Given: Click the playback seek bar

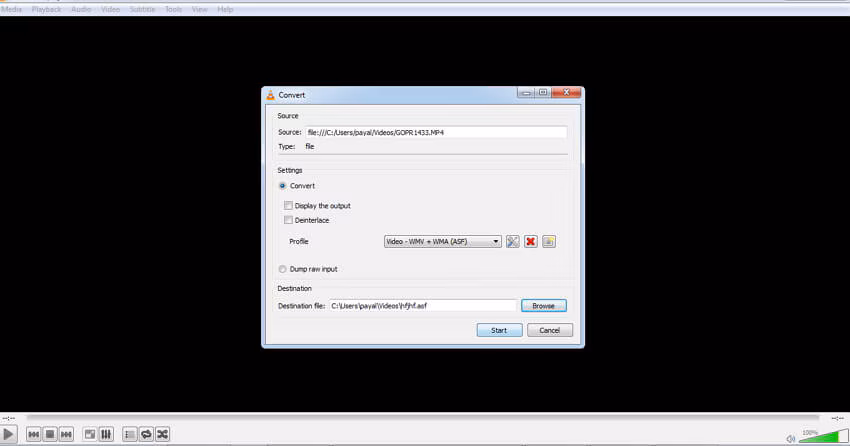Looking at the screenshot, I should 423,418.
